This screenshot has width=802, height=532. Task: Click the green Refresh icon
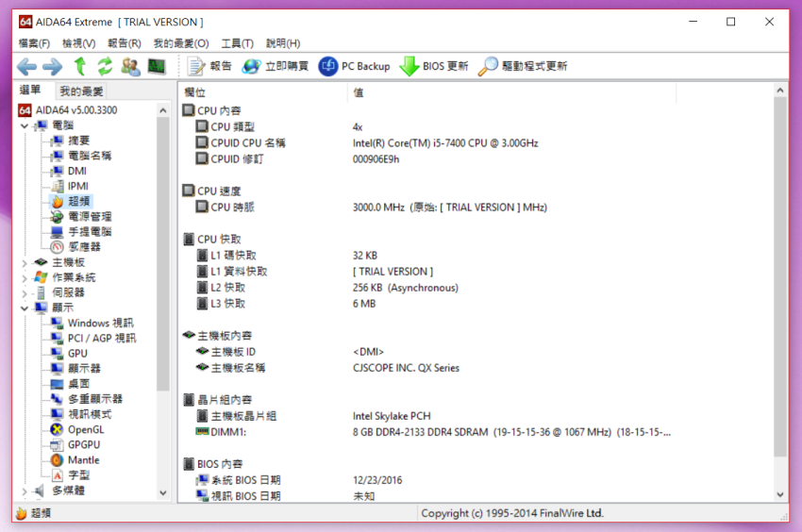pos(105,66)
